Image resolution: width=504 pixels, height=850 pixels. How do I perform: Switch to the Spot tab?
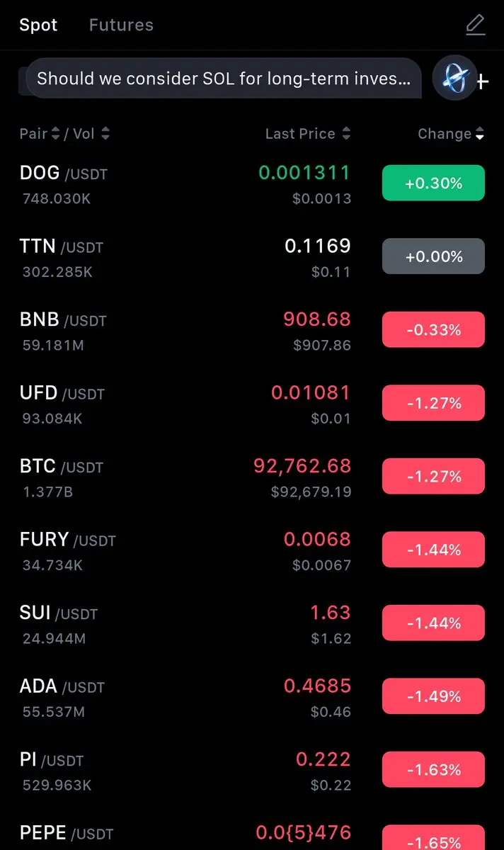click(x=38, y=25)
